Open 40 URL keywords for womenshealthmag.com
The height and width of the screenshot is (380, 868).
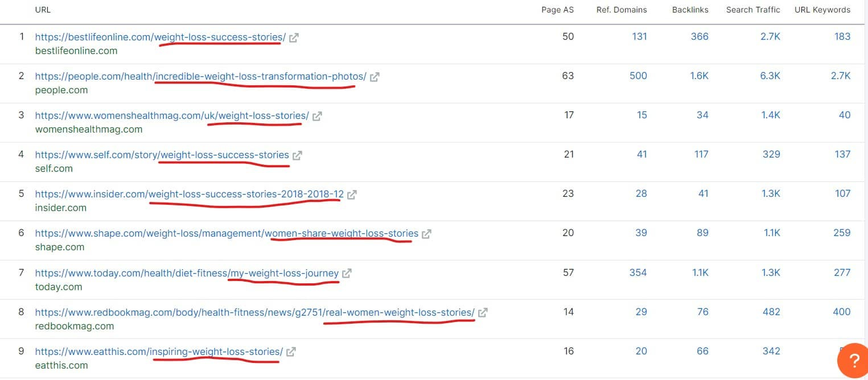pyautogui.click(x=845, y=115)
